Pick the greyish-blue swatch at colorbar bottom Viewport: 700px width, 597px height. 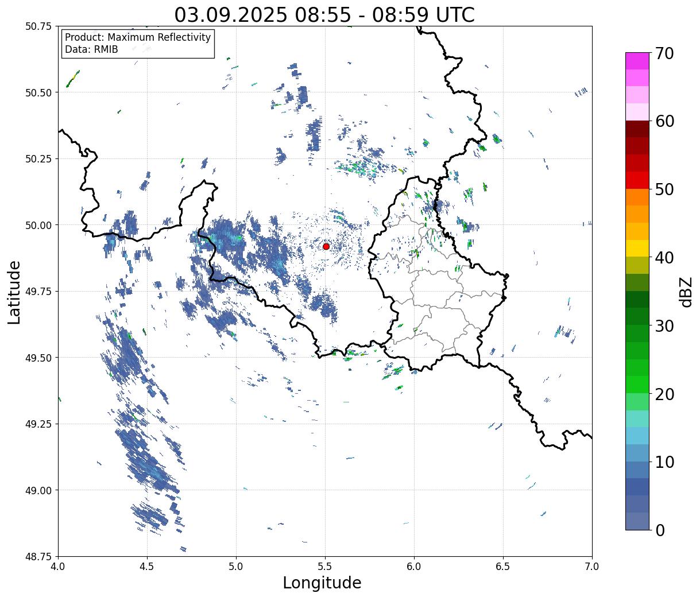[x=637, y=521]
